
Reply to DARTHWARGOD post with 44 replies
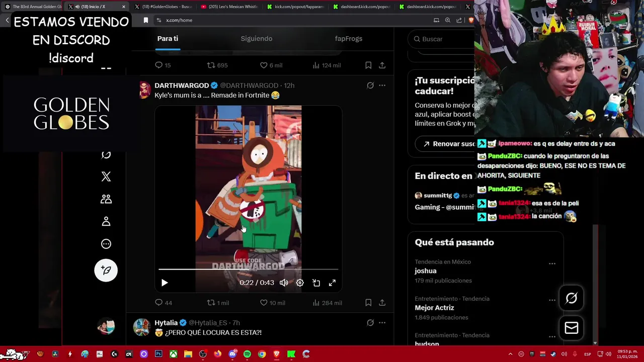pos(164,303)
